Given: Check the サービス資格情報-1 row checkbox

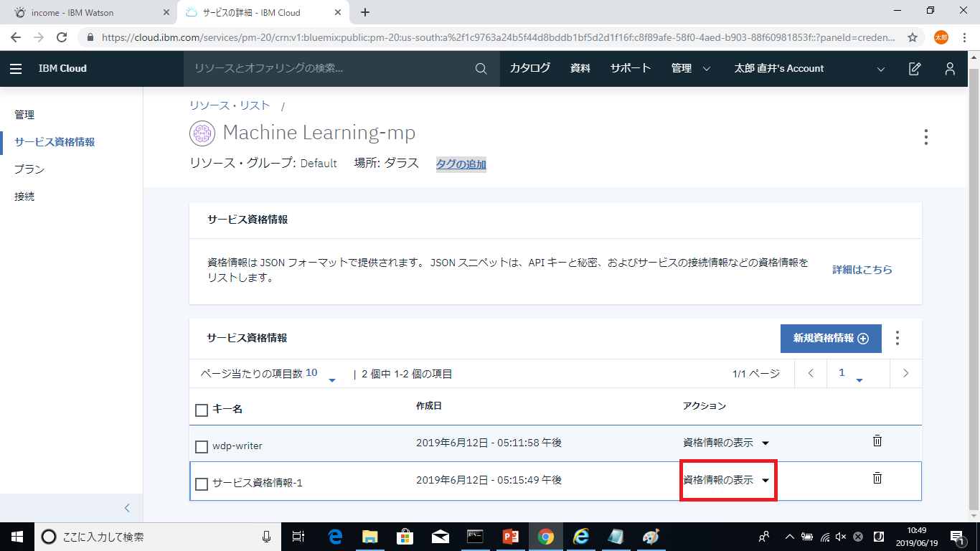Looking at the screenshot, I should click(x=202, y=484).
